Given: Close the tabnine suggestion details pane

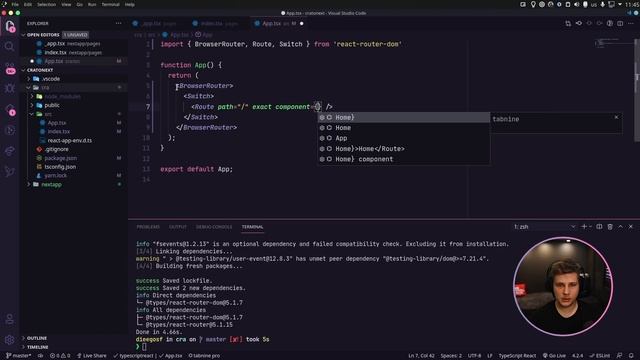Looking at the screenshot, I should click(x=616, y=118).
